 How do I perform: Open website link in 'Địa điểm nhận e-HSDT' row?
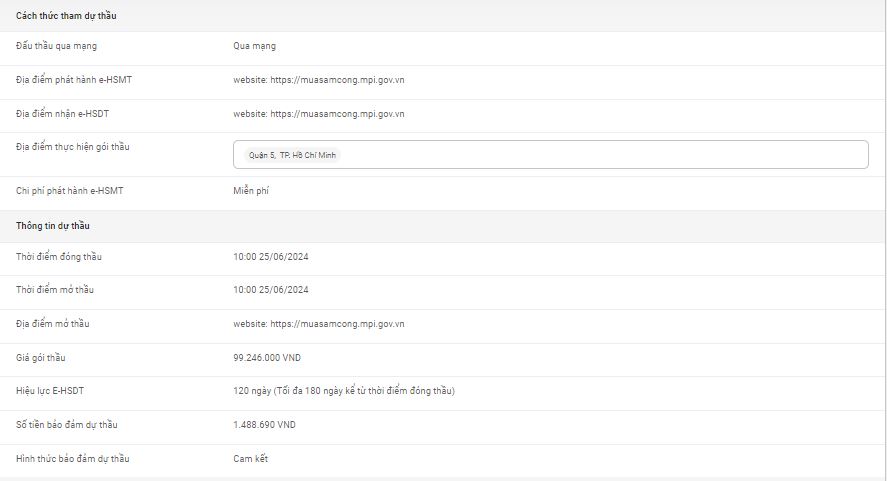[x=318, y=114]
